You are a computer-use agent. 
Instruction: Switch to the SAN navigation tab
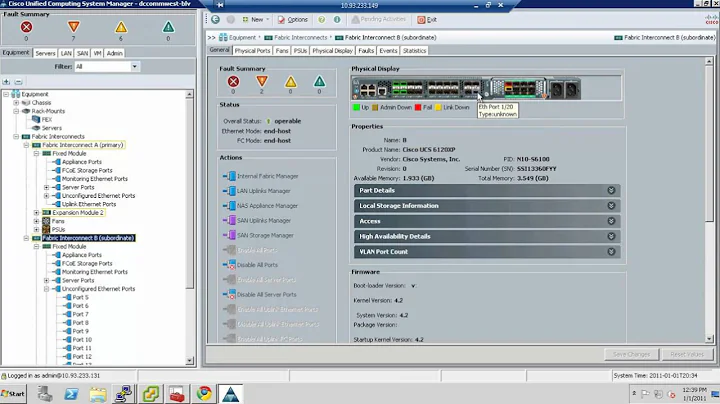[x=83, y=53]
